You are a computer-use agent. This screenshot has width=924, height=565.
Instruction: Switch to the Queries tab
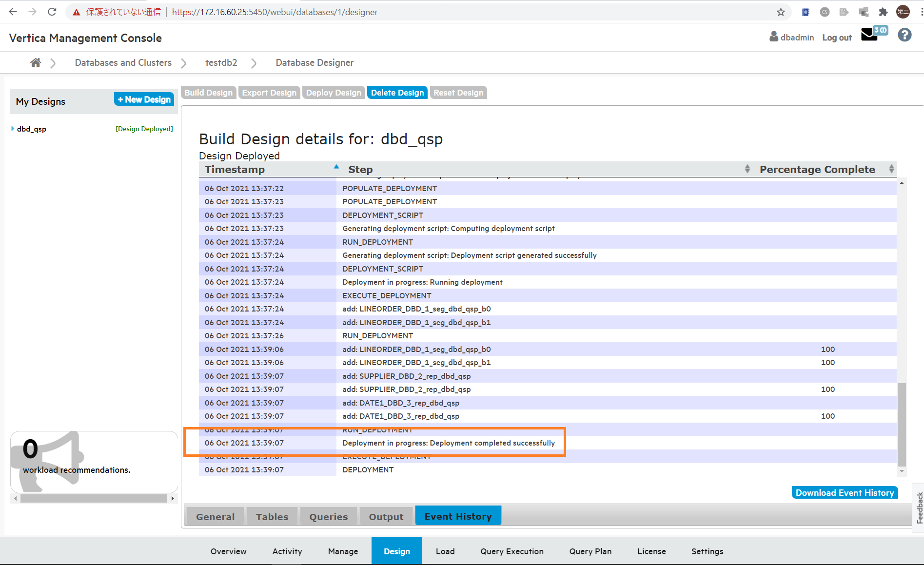(x=329, y=517)
